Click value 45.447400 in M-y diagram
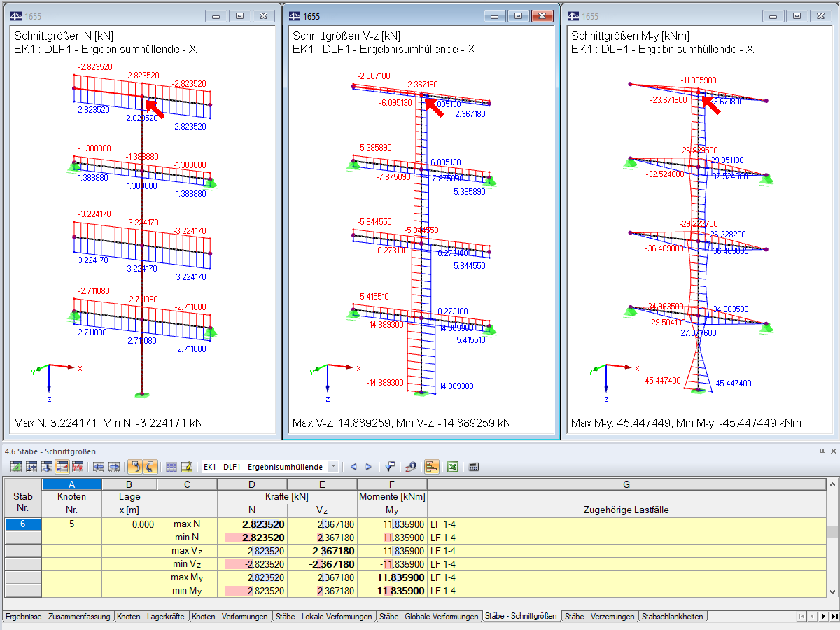The image size is (840, 630). point(733,384)
